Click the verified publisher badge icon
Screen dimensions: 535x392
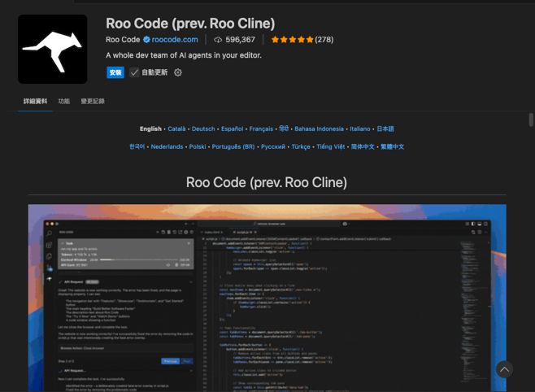(146, 40)
